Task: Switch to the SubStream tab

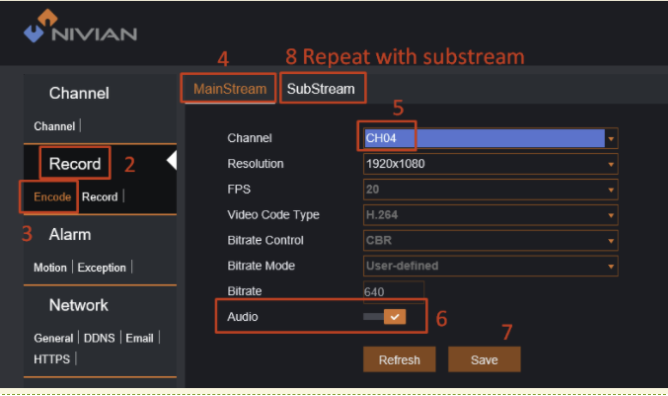Action: [x=321, y=89]
